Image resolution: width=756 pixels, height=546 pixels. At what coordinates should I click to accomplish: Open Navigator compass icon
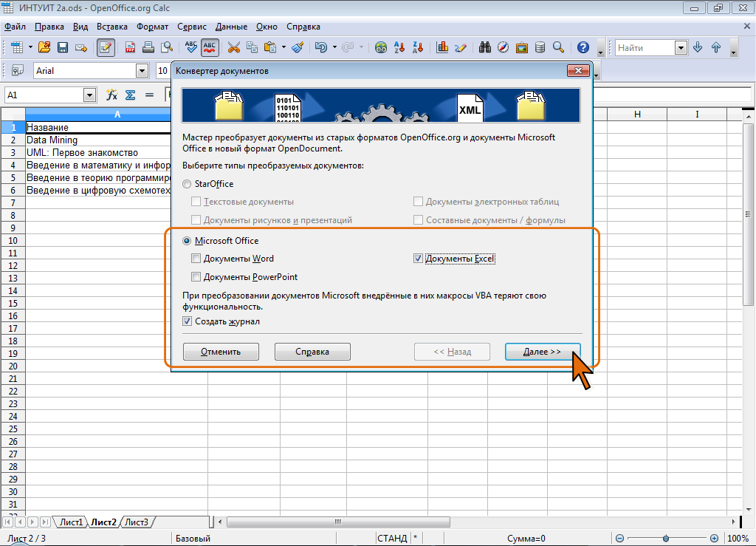pyautogui.click(x=504, y=47)
